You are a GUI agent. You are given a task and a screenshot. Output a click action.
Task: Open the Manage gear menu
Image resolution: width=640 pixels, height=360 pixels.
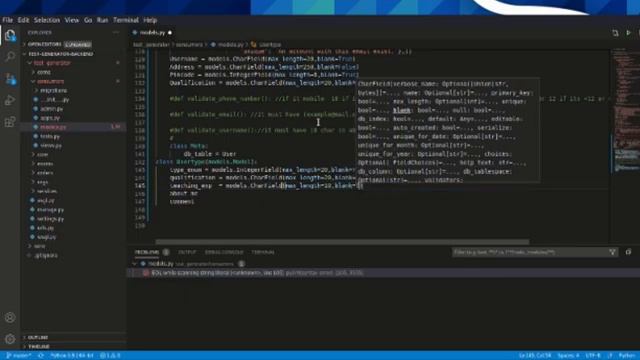[x=10, y=339]
